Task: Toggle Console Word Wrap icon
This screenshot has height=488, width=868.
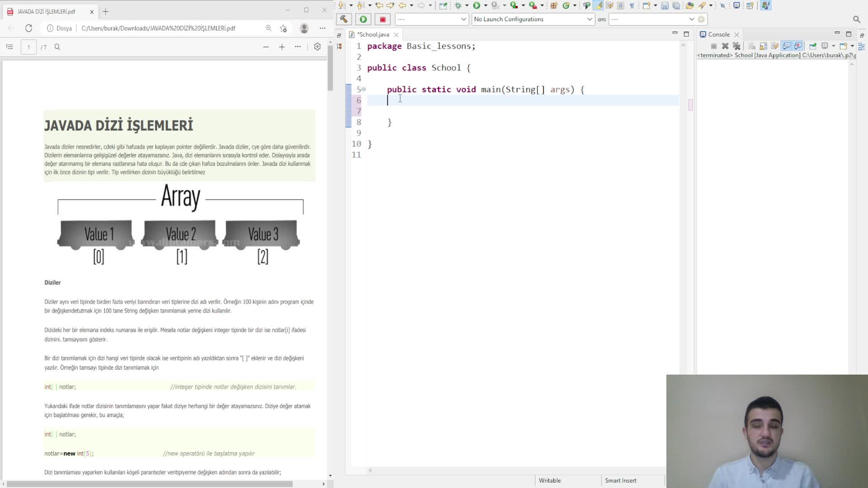Action: pos(775,46)
